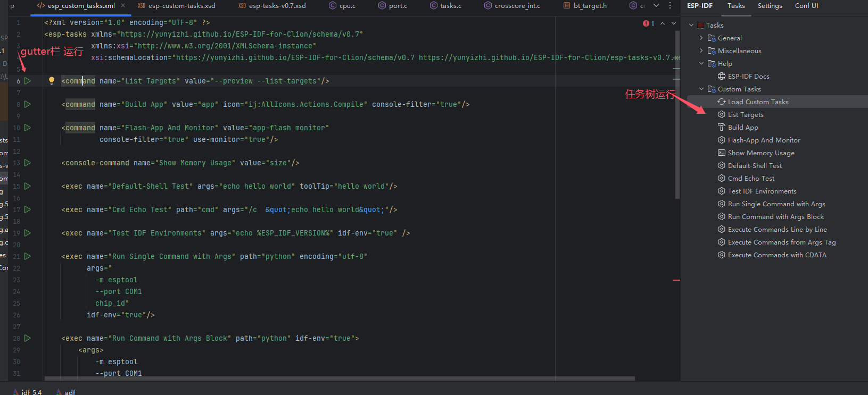Select Flash-App And Monitor task
Screen dimensions: 868x395
click(x=764, y=140)
